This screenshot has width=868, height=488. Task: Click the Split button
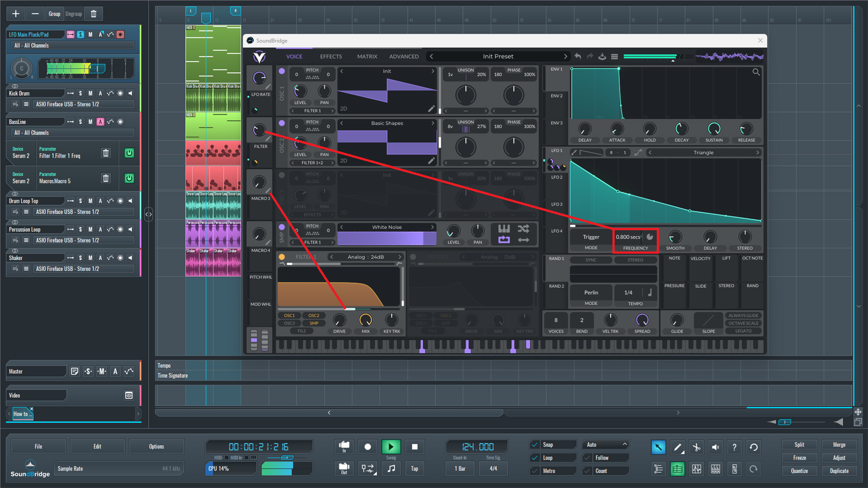pos(799,445)
